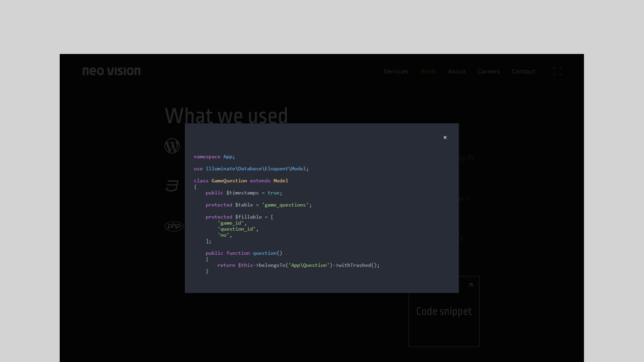This screenshot has width=644, height=362.
Task: Click the 'question_id' fillable entry
Action: point(236,229)
